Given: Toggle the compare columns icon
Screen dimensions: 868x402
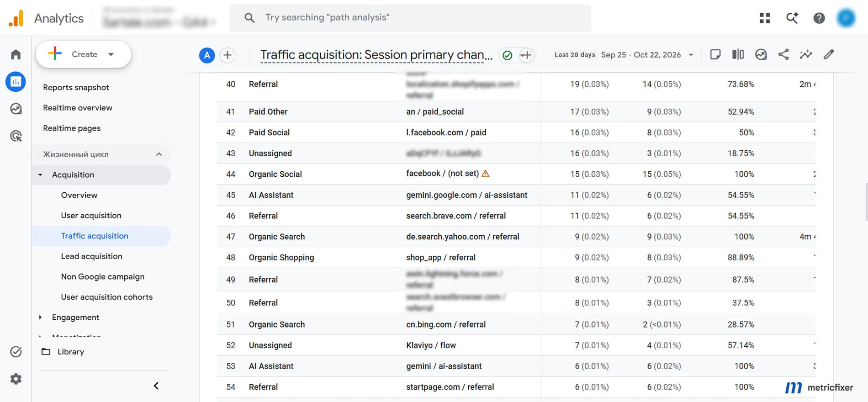Looking at the screenshot, I should click(738, 55).
